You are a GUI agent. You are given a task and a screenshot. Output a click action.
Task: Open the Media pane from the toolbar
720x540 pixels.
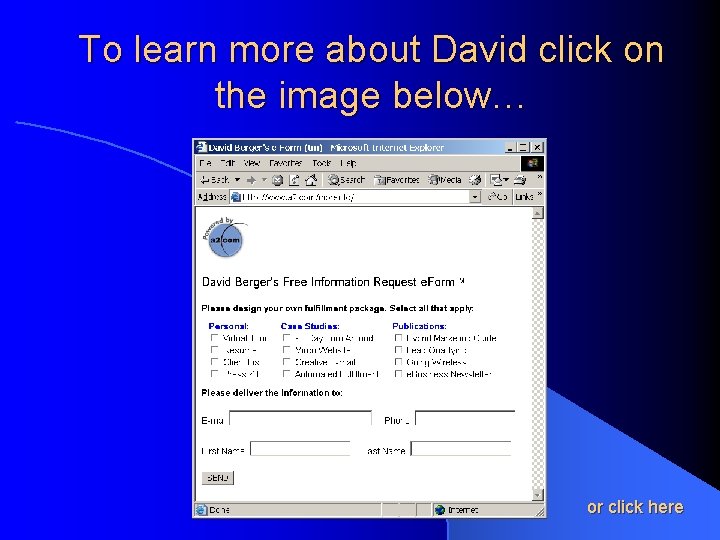(x=444, y=180)
